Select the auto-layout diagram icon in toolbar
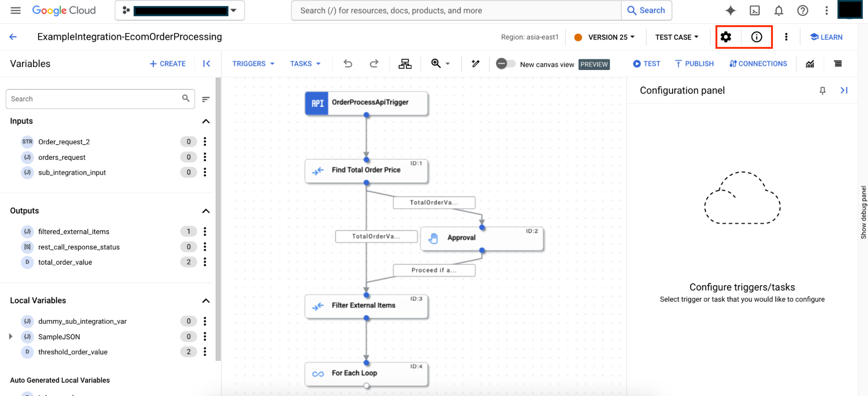The height and width of the screenshot is (396, 868). point(405,63)
